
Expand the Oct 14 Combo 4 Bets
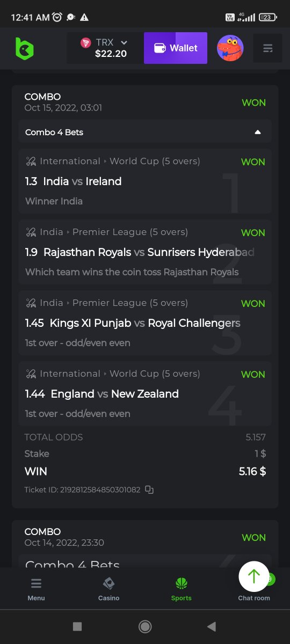(x=145, y=563)
